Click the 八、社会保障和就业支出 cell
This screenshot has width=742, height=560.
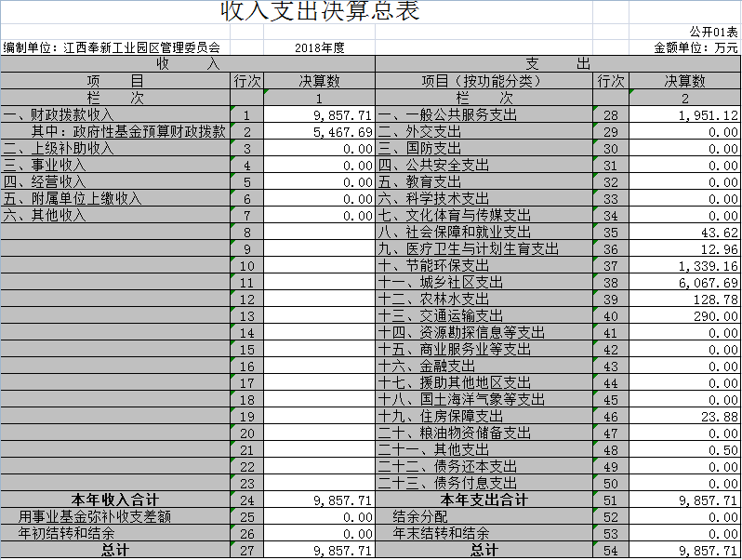484,232
